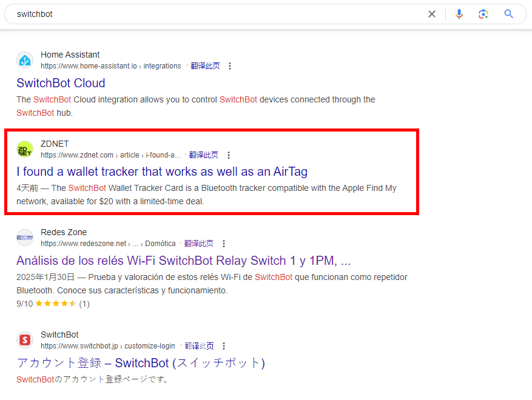Click the Redes Zone site name
This screenshot has height=400, width=532.
point(64,232)
